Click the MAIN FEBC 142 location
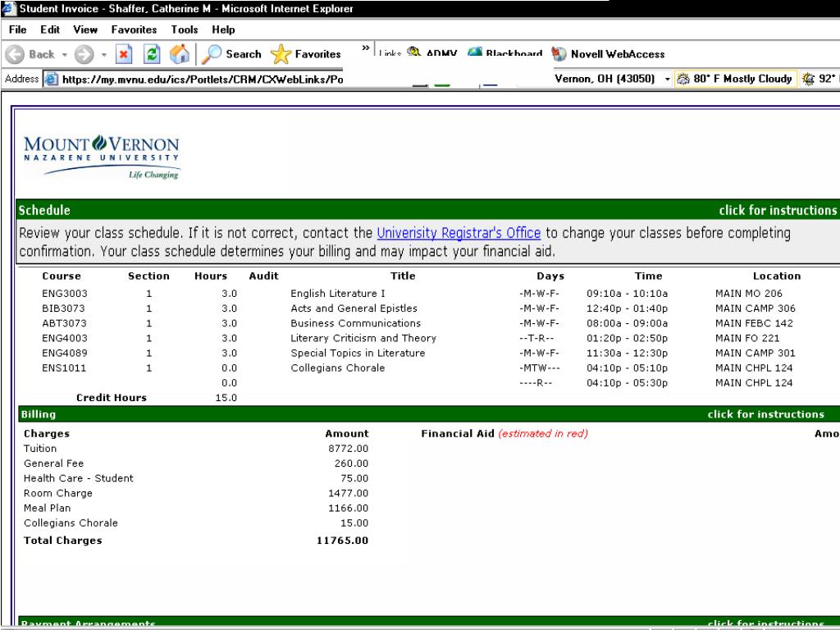The image size is (840, 630). click(x=754, y=323)
